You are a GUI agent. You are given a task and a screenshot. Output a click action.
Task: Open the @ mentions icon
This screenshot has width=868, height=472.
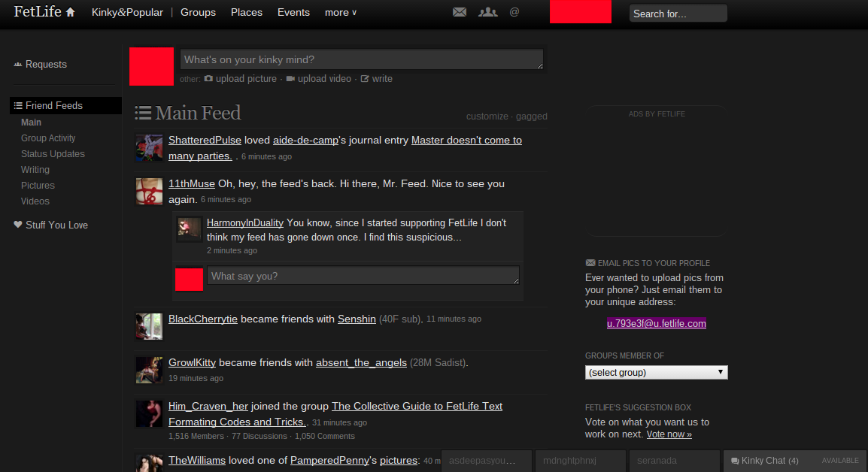(514, 12)
